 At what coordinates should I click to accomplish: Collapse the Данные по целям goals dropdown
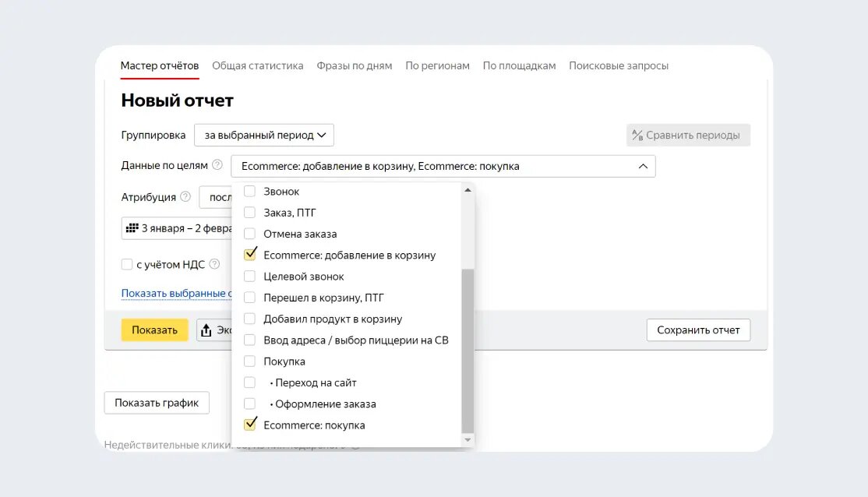tap(443, 166)
